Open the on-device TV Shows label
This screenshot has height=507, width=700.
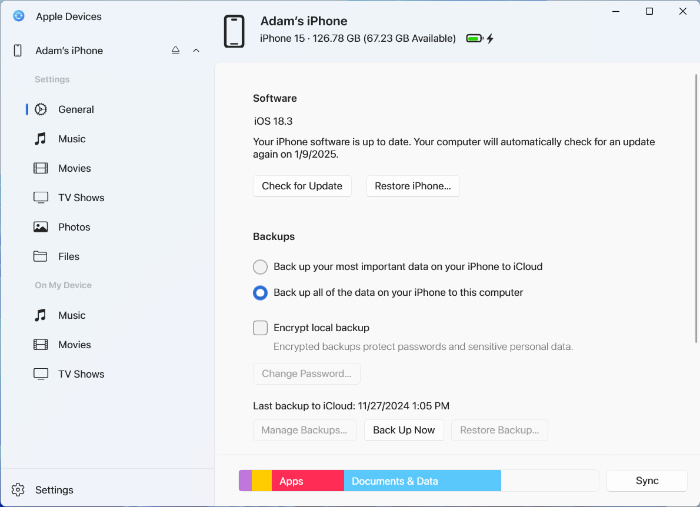[81, 374]
